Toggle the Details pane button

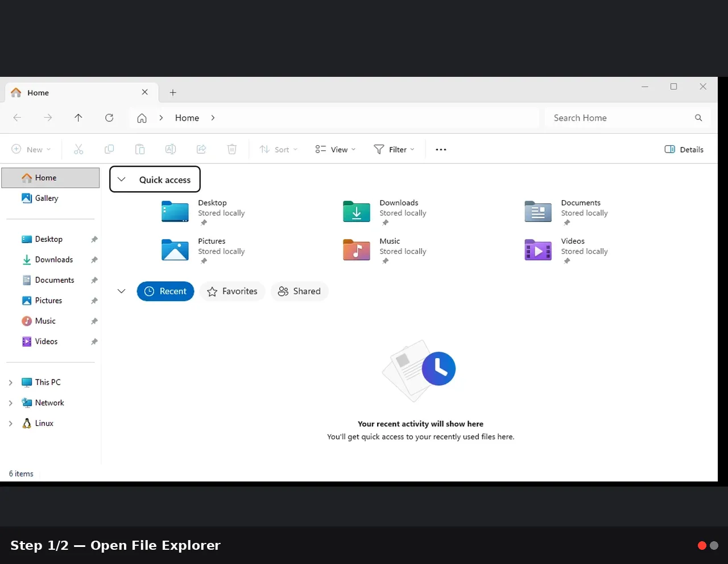click(684, 150)
